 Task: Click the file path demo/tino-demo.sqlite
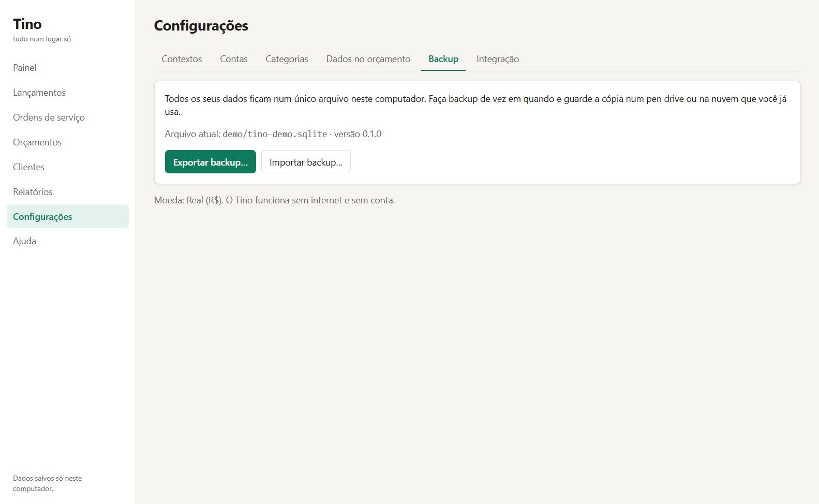[x=275, y=134]
